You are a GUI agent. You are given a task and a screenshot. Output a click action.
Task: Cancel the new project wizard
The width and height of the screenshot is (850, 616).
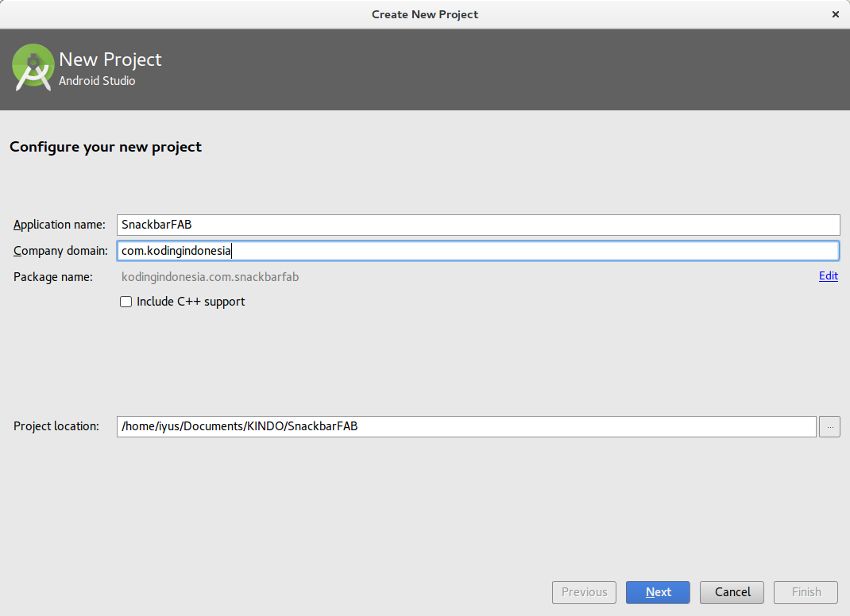coord(732,592)
